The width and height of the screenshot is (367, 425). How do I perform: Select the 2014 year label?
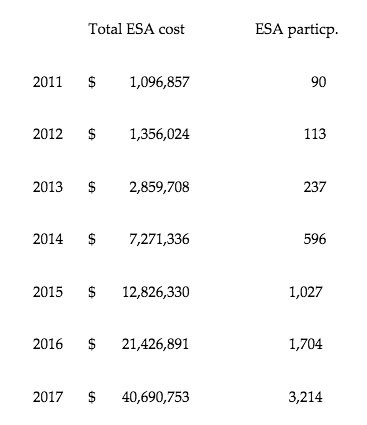tap(48, 239)
